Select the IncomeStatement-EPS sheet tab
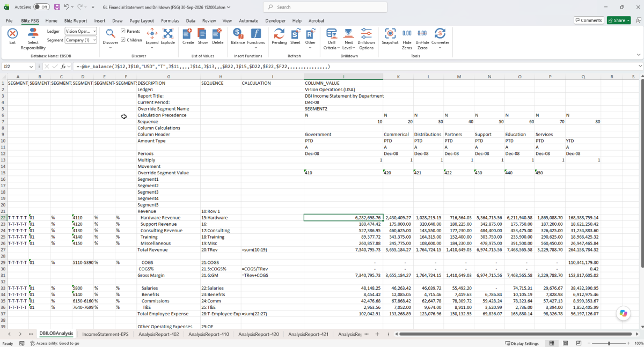Image resolution: width=644 pixels, height=347 pixels. (x=105, y=334)
